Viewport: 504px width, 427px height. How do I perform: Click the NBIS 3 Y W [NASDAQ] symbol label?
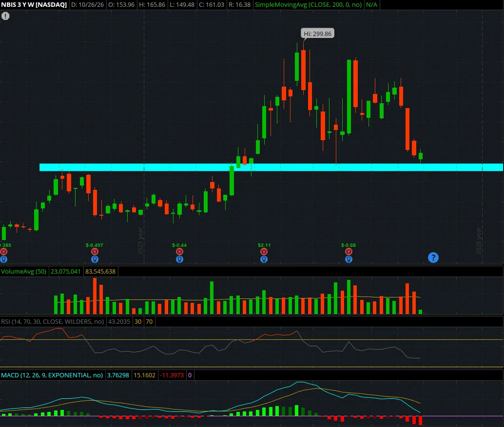click(34, 5)
